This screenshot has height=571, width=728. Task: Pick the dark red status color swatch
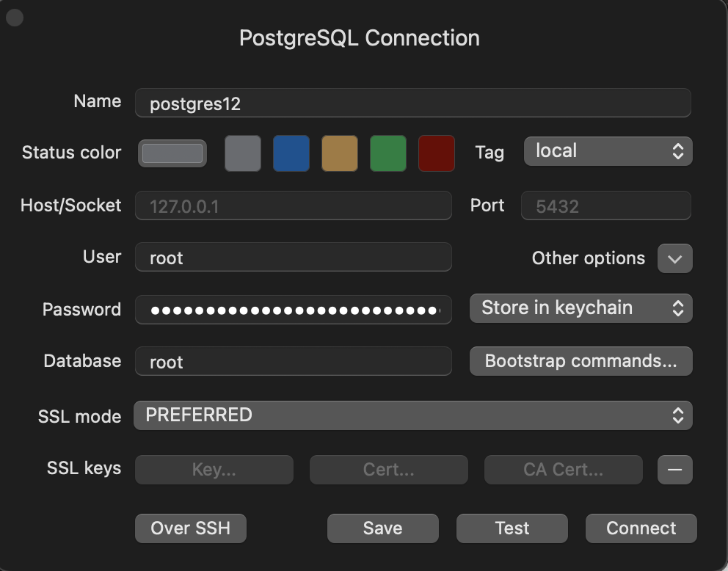click(437, 153)
